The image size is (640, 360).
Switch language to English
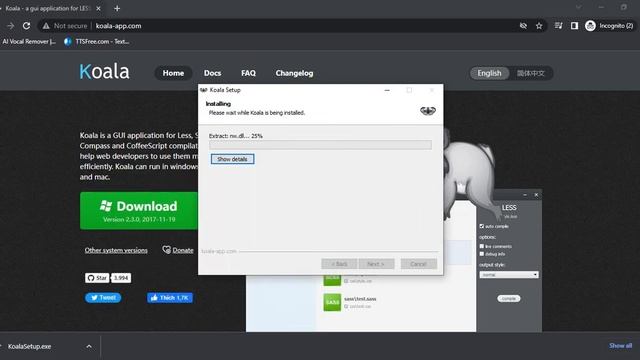click(489, 73)
